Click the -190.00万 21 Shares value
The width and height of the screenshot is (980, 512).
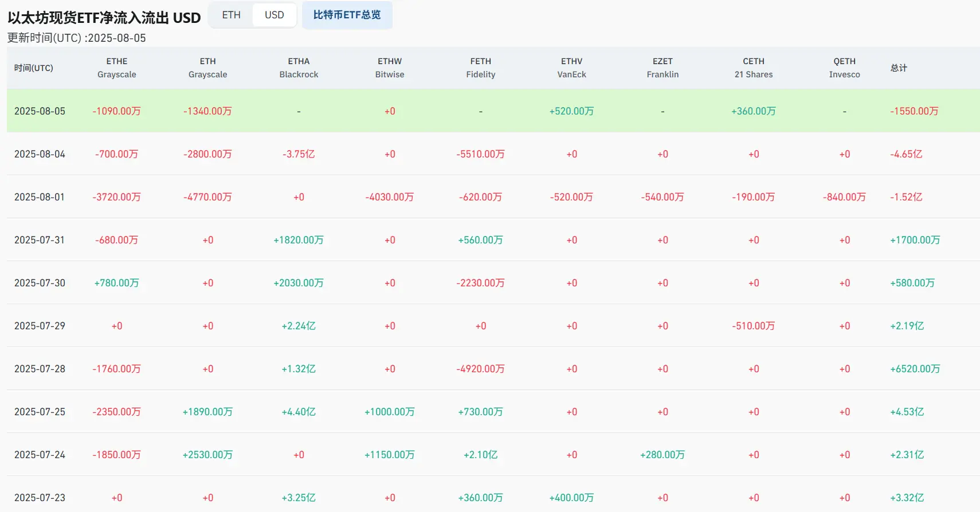754,197
